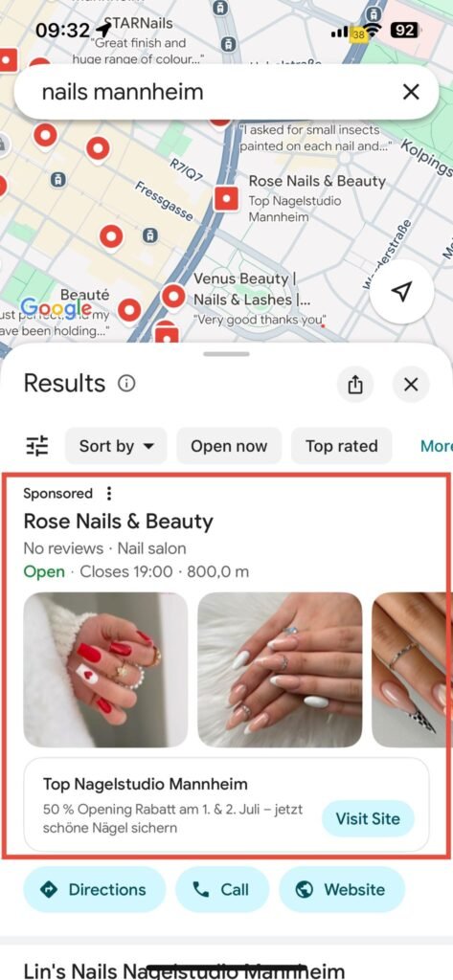
Task: Tap the results sheet drag handle
Action: [226, 354]
